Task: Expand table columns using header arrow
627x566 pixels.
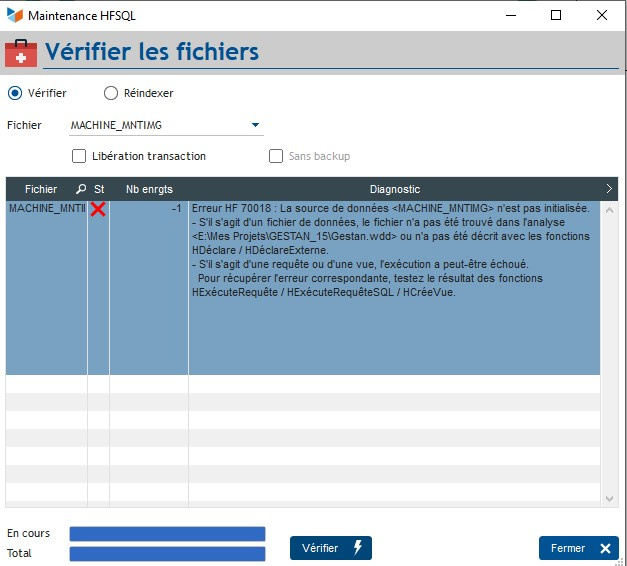Action: (609, 188)
